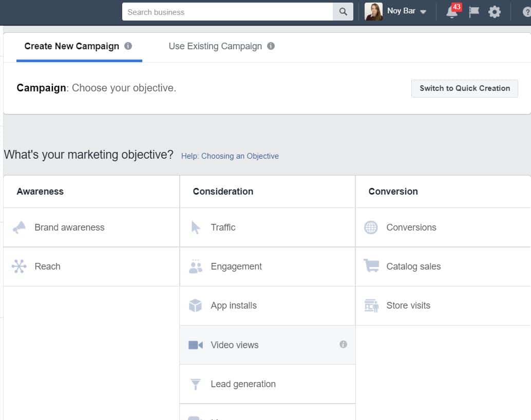Open the notifications bell icon
This screenshot has width=531, height=420.
[x=451, y=12]
